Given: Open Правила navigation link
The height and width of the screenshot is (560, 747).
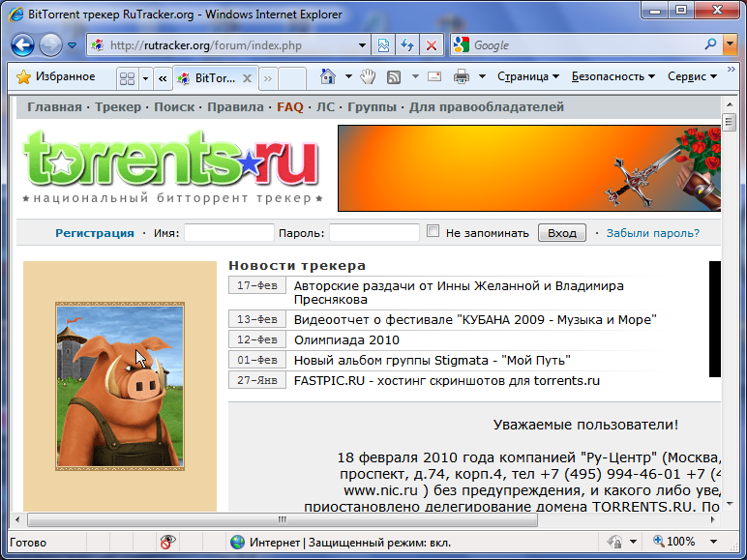Looking at the screenshot, I should (235, 106).
